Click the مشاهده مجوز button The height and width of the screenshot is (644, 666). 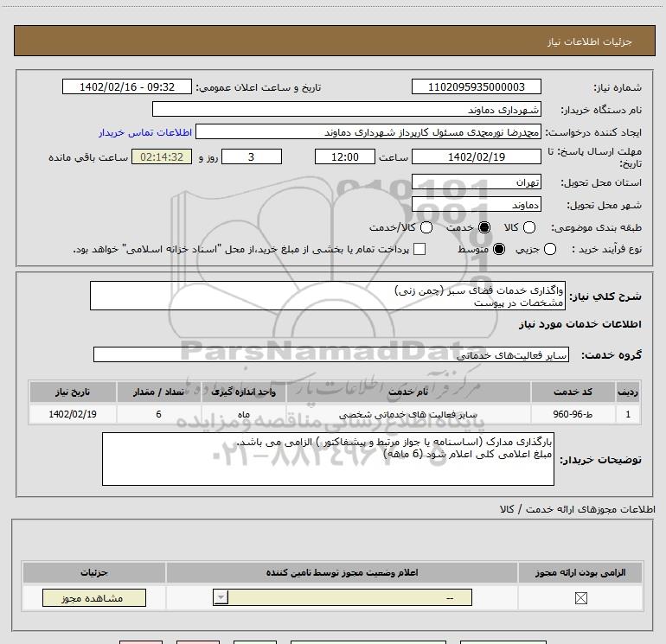click(x=94, y=597)
